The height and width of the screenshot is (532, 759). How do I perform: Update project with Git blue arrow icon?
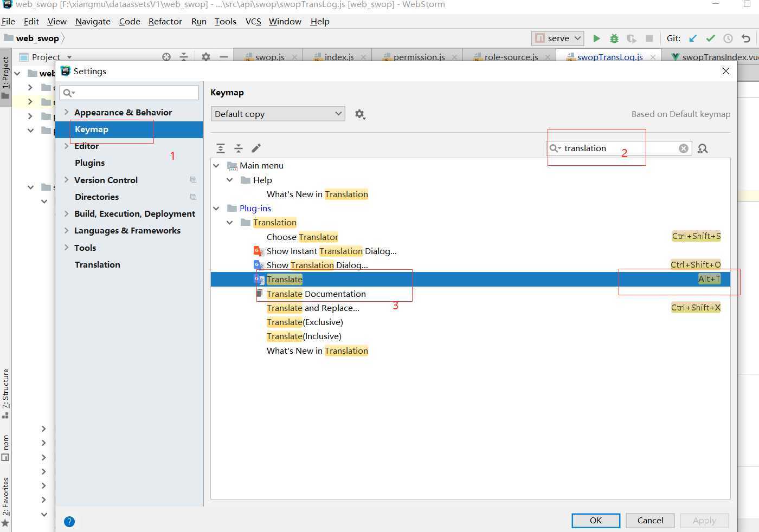pos(693,38)
